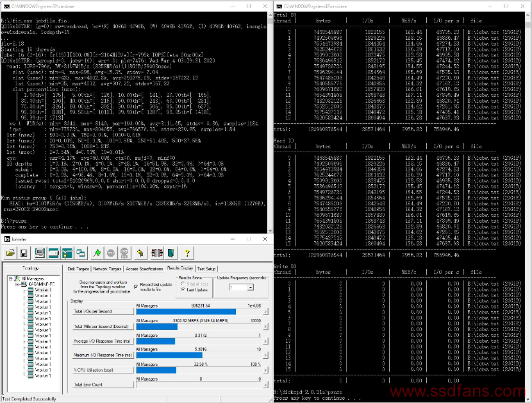Click Total MBs per Second (Decimal) button
This screenshot has width=532, height=403.
tap(103, 327)
